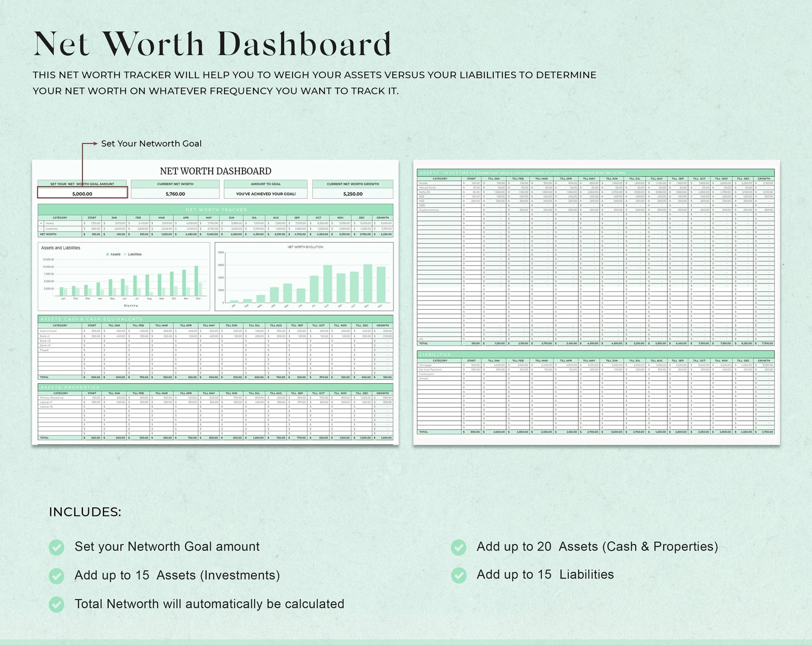
Task: Click the DEC bar in Net Worth Evolution
Action: pos(381,285)
